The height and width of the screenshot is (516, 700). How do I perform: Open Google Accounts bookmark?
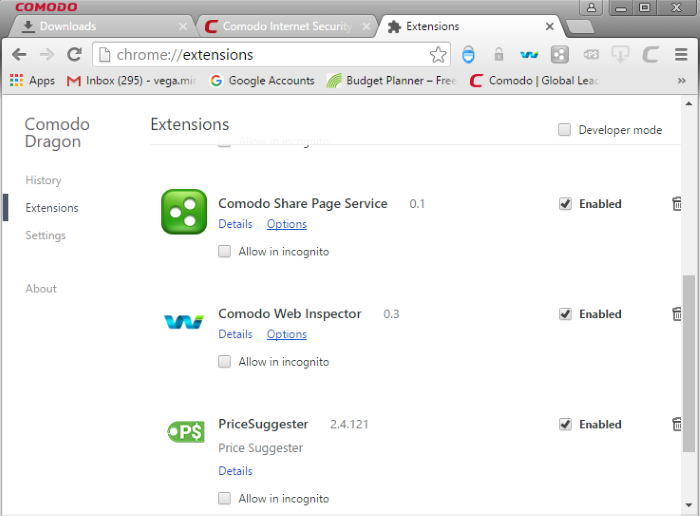(x=262, y=80)
